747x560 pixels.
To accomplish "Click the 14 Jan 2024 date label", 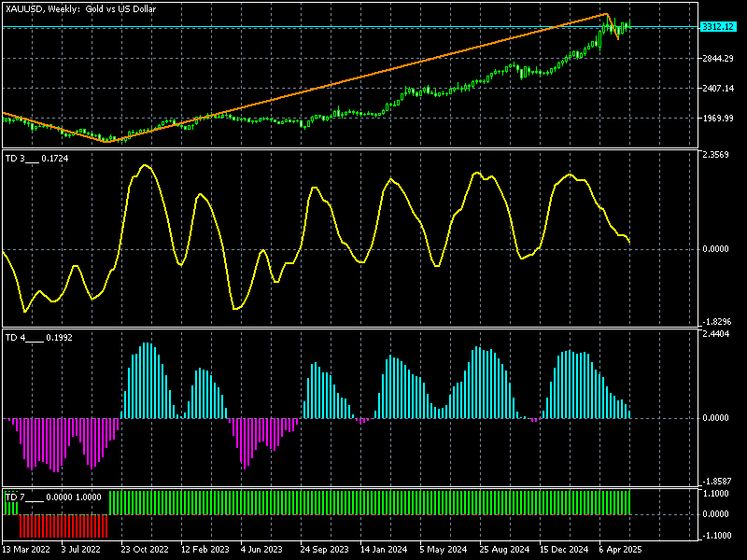I will point(384,550).
